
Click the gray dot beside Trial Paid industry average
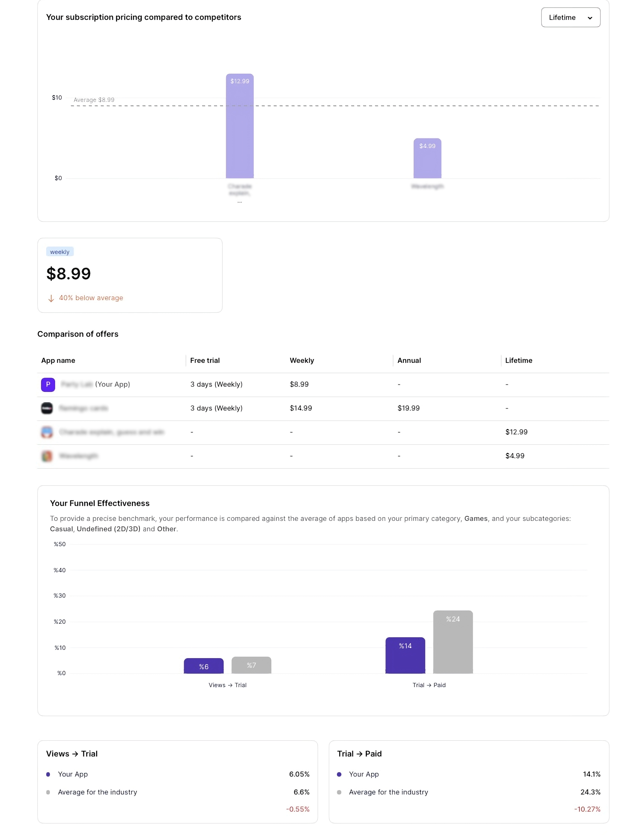point(339,792)
